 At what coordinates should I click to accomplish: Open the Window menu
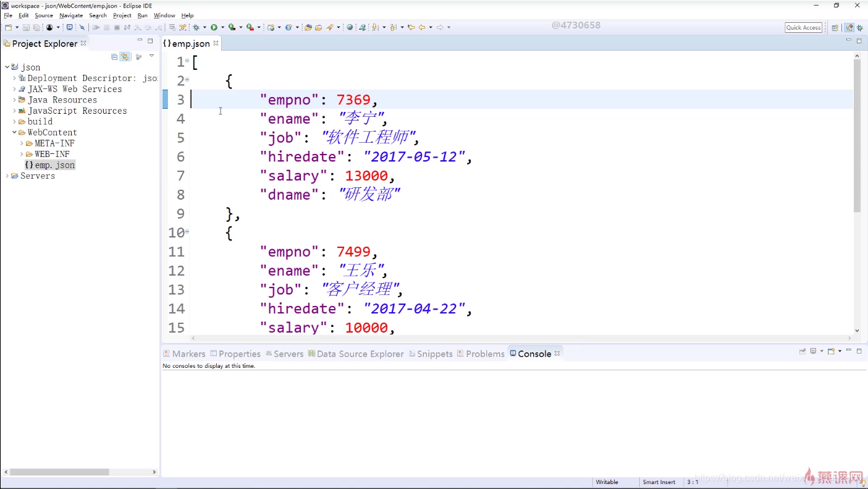pyautogui.click(x=164, y=15)
